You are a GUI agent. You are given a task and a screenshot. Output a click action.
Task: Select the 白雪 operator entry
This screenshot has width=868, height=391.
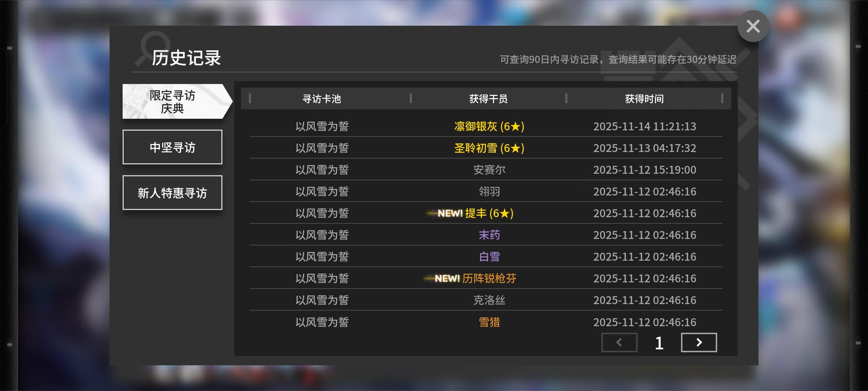coord(489,257)
